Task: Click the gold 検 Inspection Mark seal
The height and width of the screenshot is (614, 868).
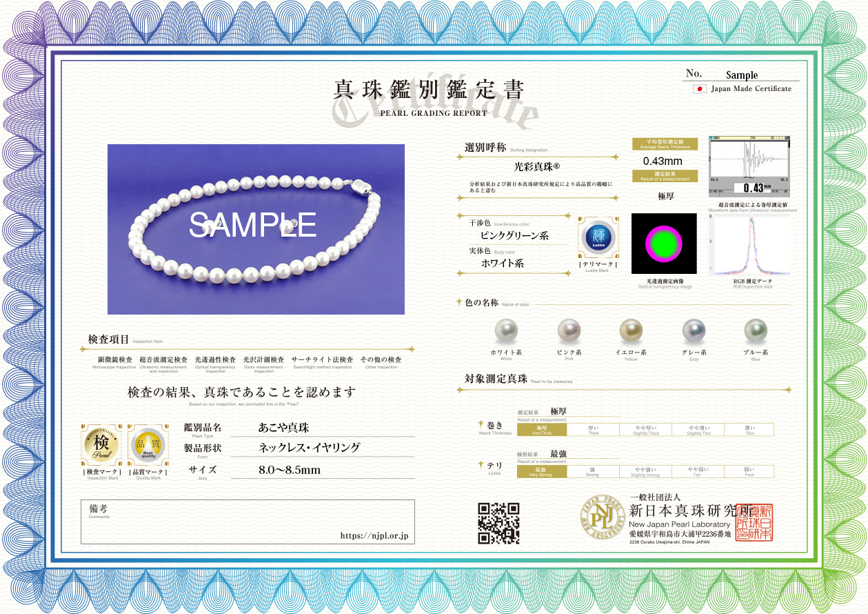Action: coord(101,445)
